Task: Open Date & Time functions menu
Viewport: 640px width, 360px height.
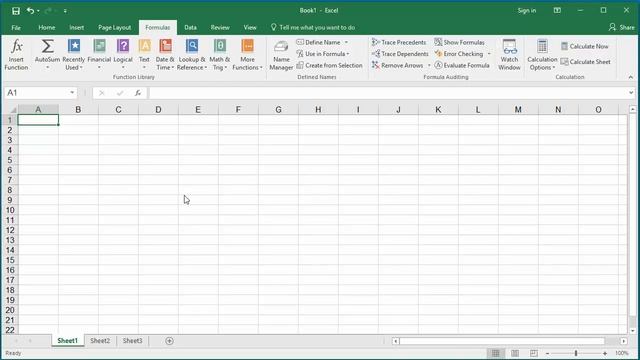Action: click(x=165, y=54)
